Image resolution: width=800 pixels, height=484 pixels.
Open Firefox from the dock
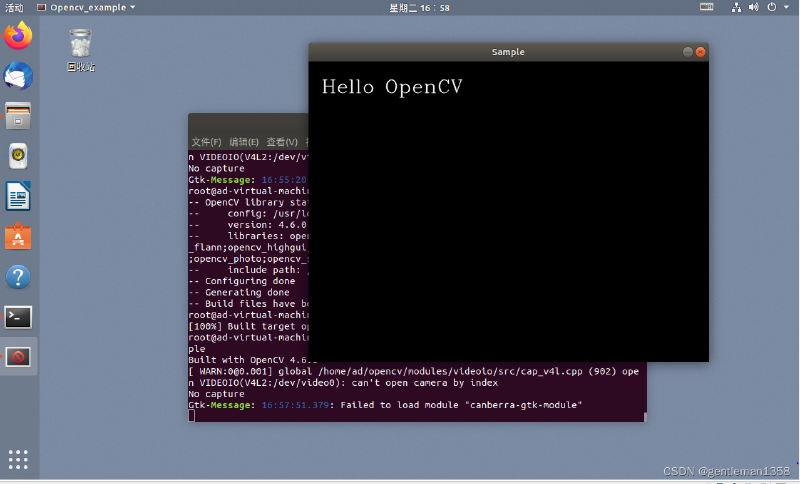(x=18, y=36)
